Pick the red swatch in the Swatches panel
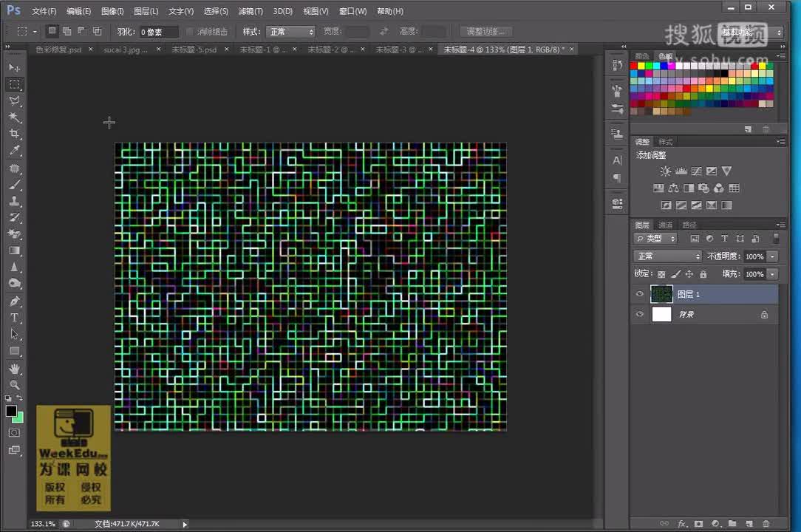Image resolution: width=801 pixels, height=532 pixels. point(633,65)
